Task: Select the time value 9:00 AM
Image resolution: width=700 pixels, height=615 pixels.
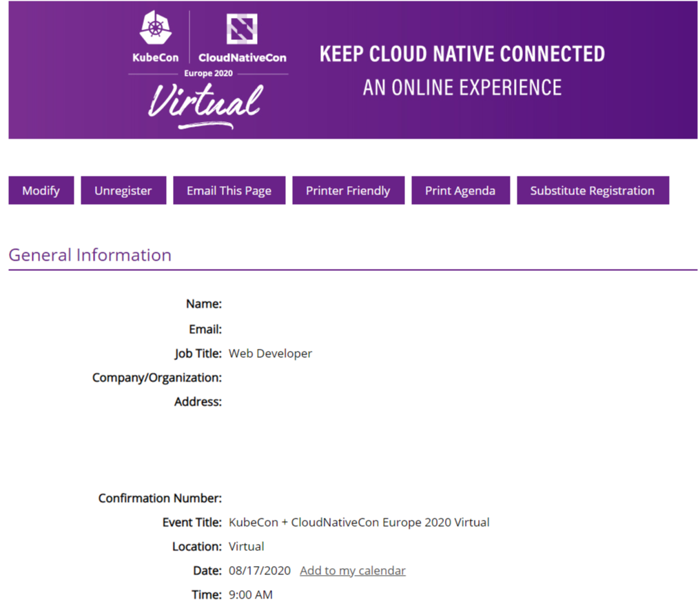Action: tap(251, 594)
